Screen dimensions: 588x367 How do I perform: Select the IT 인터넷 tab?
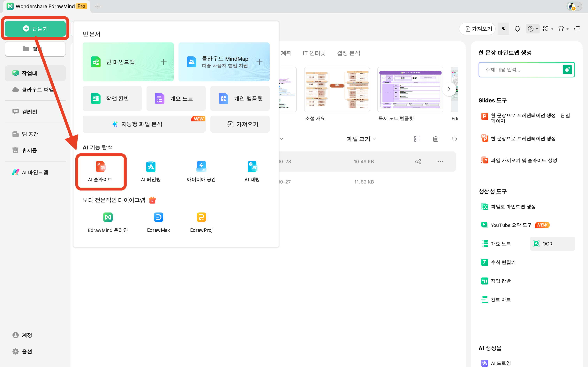314,53
